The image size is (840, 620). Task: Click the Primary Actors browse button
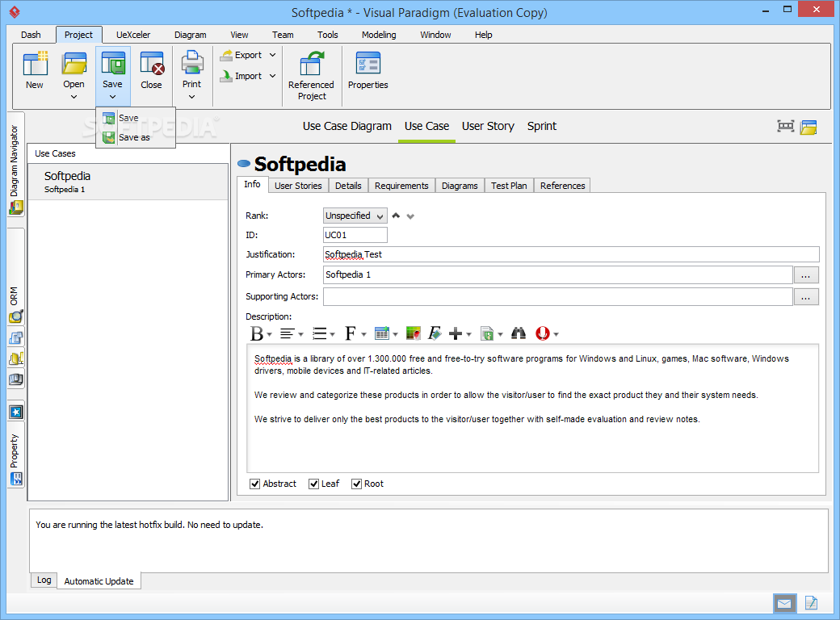(x=806, y=275)
